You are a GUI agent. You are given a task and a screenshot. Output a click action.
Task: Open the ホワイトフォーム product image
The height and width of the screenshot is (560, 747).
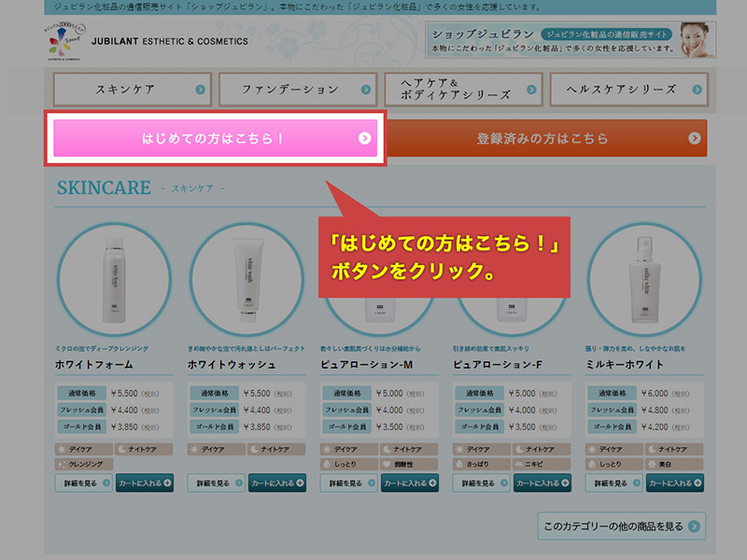click(x=114, y=279)
